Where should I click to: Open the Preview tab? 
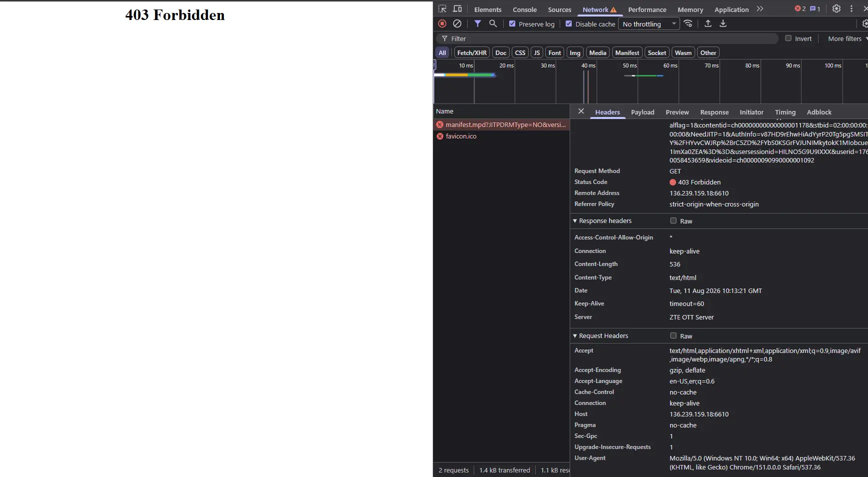(x=677, y=112)
